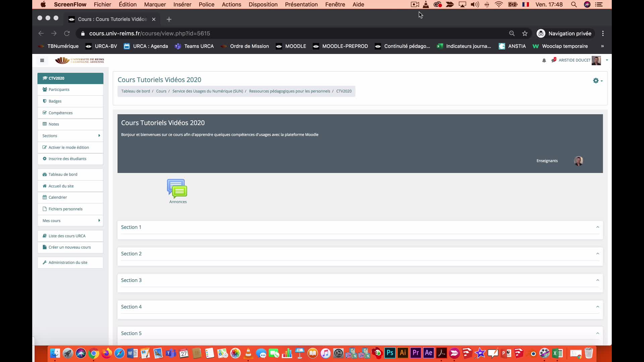Collapse Section 1 using its chevron
This screenshot has width=644, height=362.
pyautogui.click(x=597, y=227)
